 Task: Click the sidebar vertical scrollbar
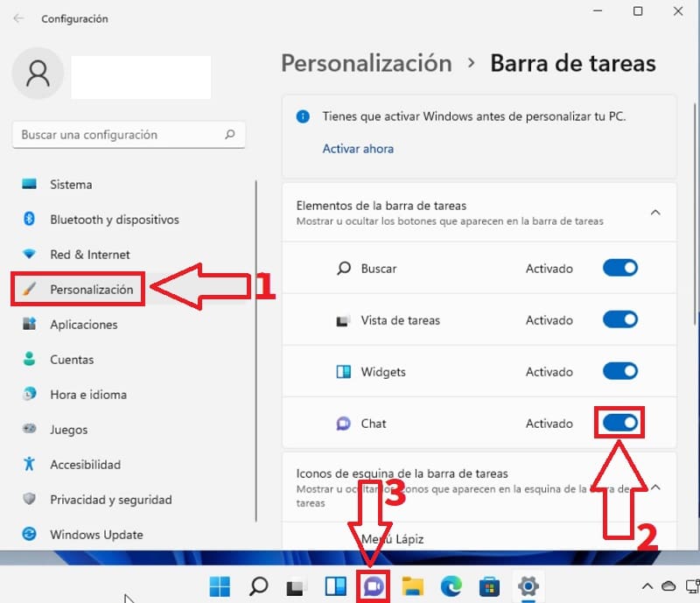click(x=256, y=351)
